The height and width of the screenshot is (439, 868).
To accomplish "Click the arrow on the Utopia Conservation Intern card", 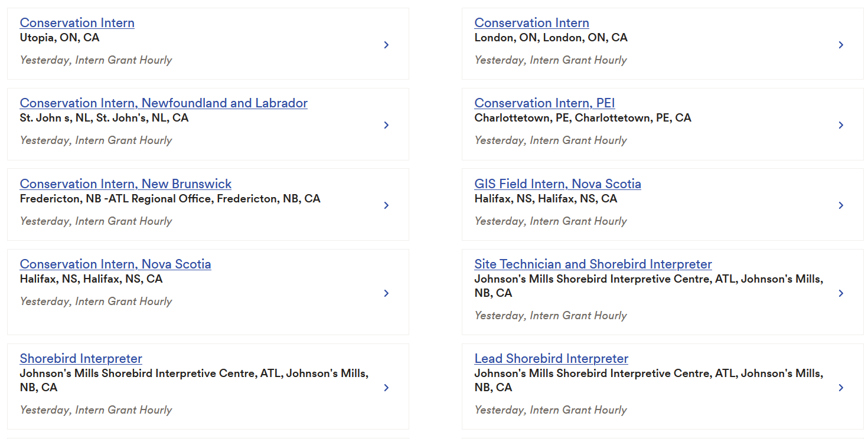I will click(x=386, y=45).
